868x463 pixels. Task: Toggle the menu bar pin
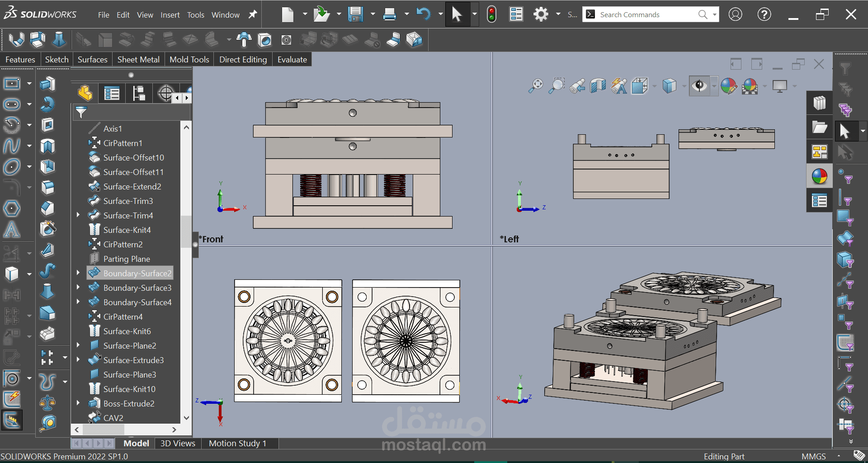click(x=253, y=14)
